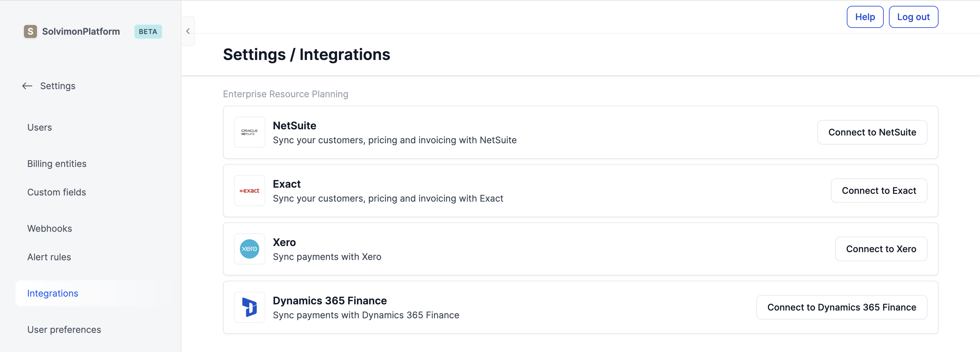Open the Help button
The height and width of the screenshot is (352, 980).
[865, 17]
